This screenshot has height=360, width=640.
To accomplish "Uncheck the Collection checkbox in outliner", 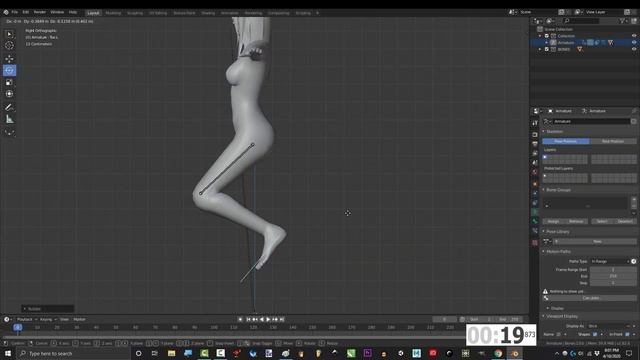I will (x=547, y=36).
